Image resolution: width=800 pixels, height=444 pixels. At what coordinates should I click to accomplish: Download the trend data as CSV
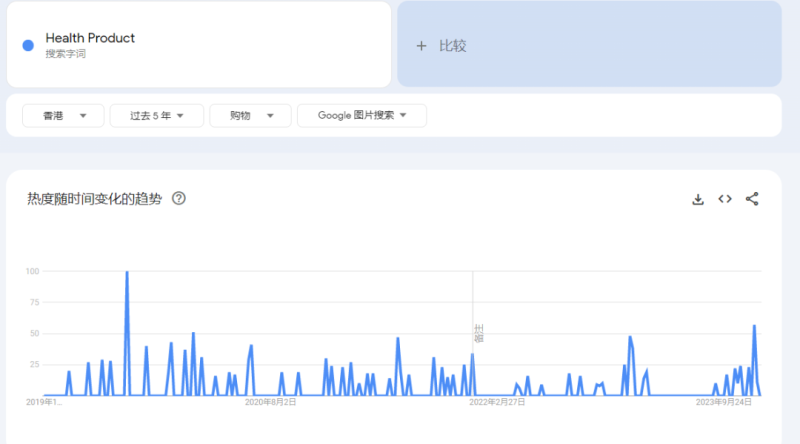point(698,199)
